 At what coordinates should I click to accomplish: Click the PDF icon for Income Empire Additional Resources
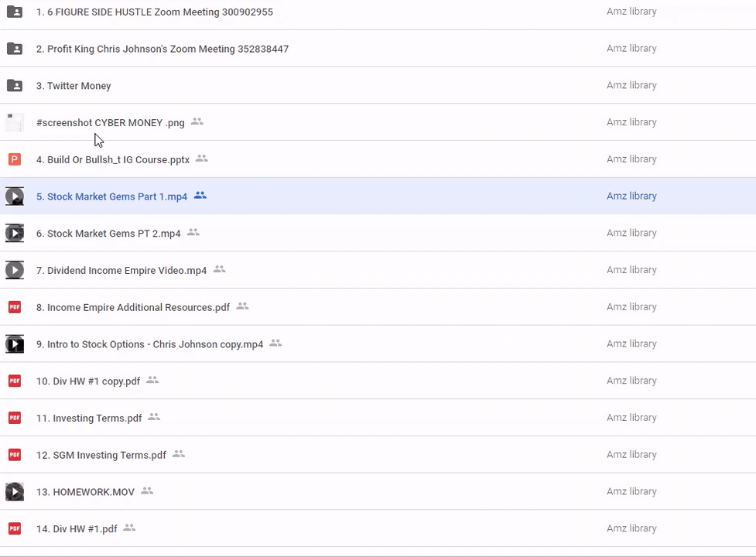14,307
